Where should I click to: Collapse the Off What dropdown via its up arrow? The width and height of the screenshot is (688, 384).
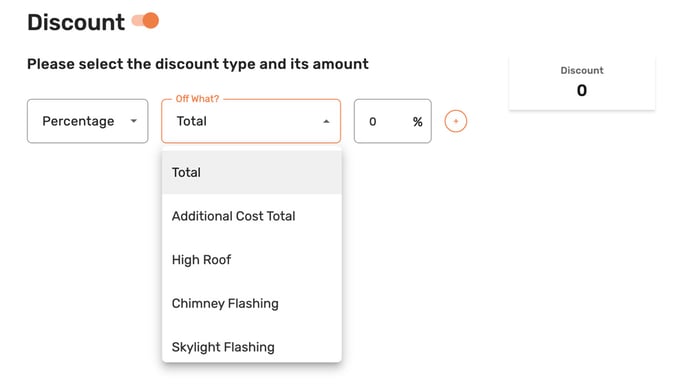[x=326, y=122]
